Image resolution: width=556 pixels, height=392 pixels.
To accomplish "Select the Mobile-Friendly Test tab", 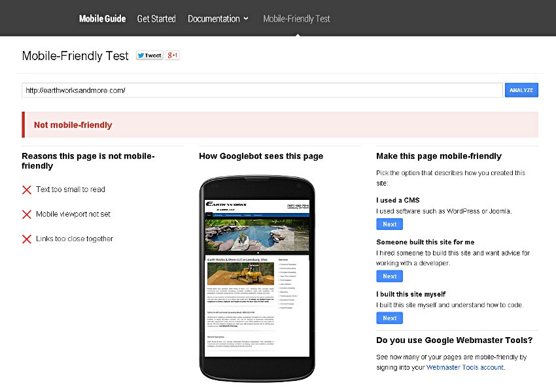I will pos(296,18).
